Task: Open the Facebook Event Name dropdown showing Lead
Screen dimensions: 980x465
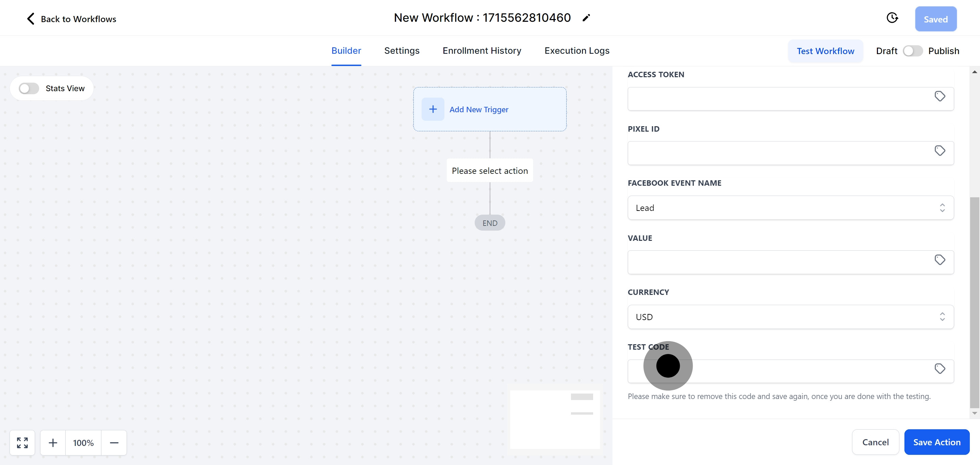Action: click(x=790, y=207)
